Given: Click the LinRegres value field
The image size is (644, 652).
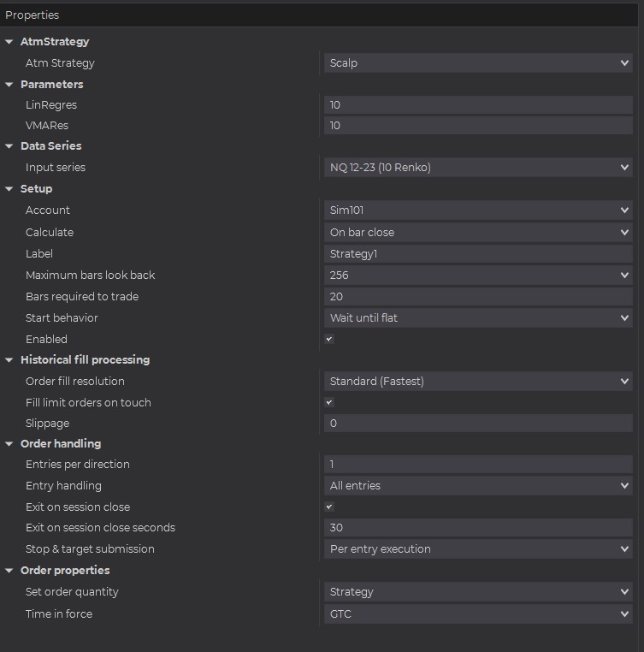Looking at the screenshot, I should (478, 105).
